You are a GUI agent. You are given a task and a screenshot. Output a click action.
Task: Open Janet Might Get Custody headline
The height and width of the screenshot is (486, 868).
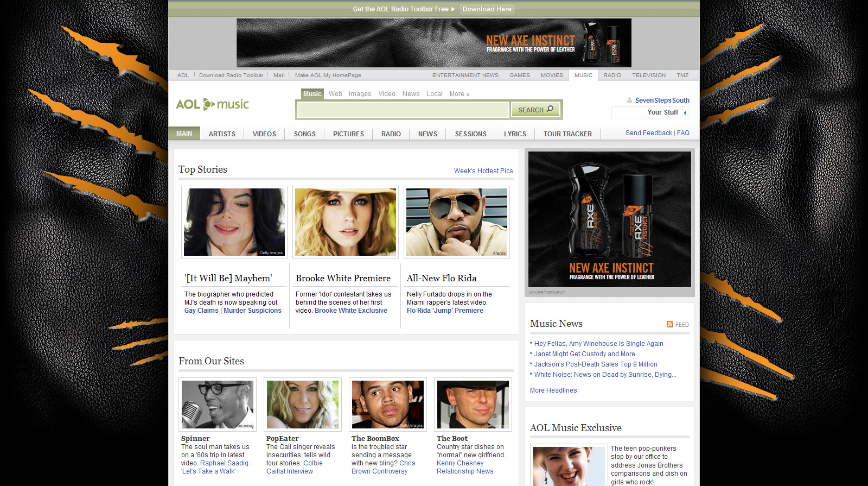585,354
